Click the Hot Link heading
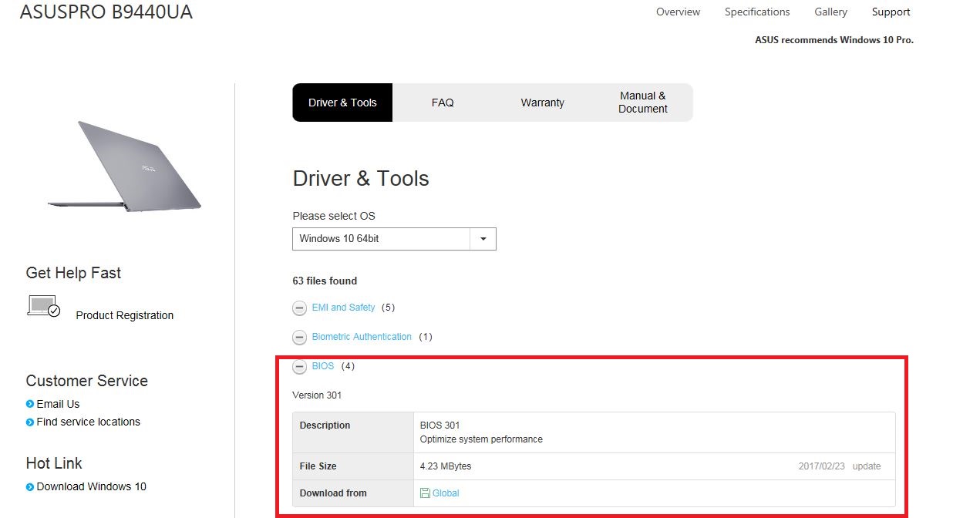 pyautogui.click(x=54, y=463)
